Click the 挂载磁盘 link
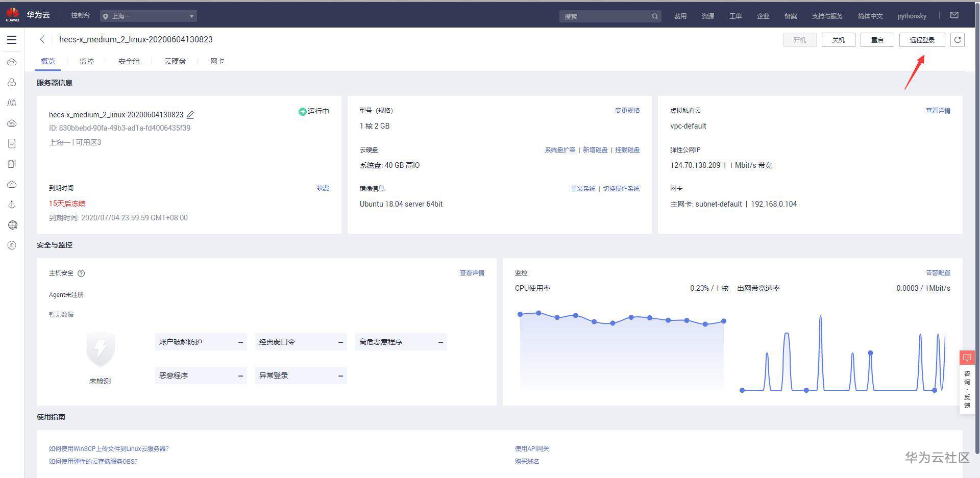This screenshot has width=980, height=478. 627,150
